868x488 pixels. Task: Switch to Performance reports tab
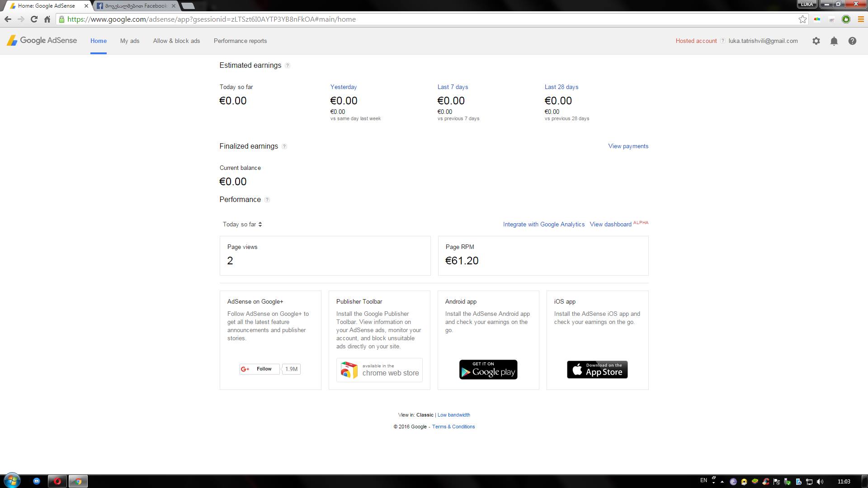coord(240,41)
